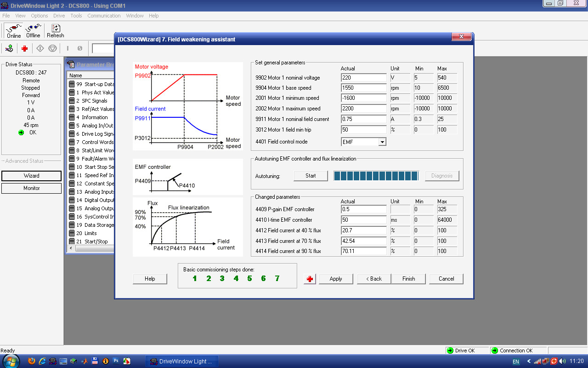This screenshot has width=588, height=368.
Task: Open the Communication menu
Action: 104,16
